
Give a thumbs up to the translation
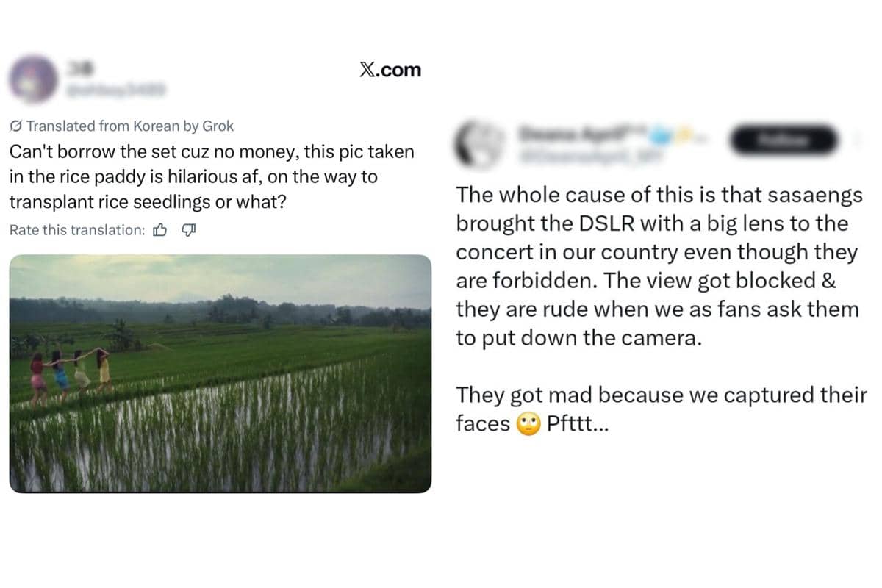[x=160, y=230]
